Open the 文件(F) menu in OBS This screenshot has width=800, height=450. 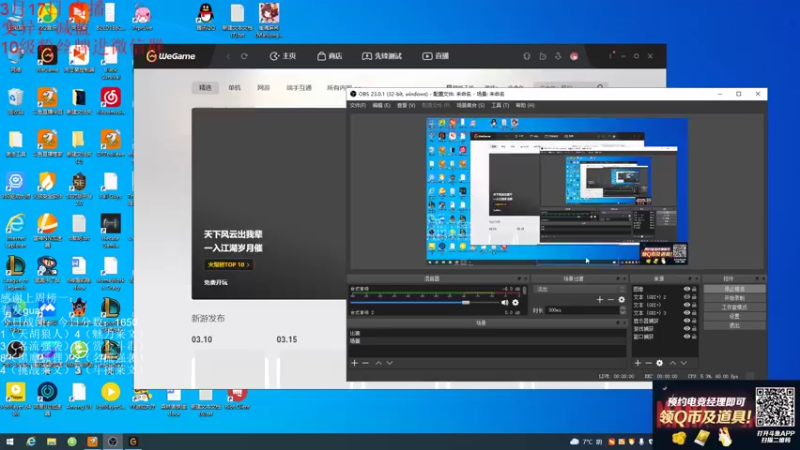tap(358, 106)
